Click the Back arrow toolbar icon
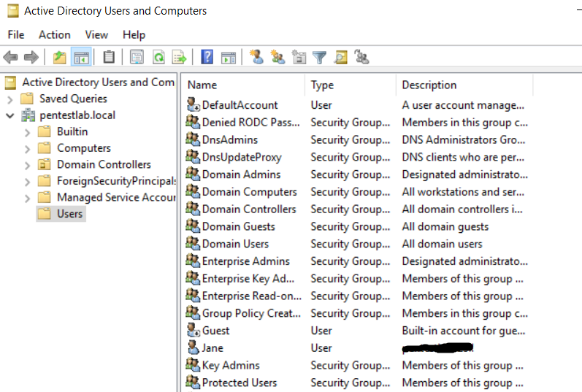 [10, 57]
